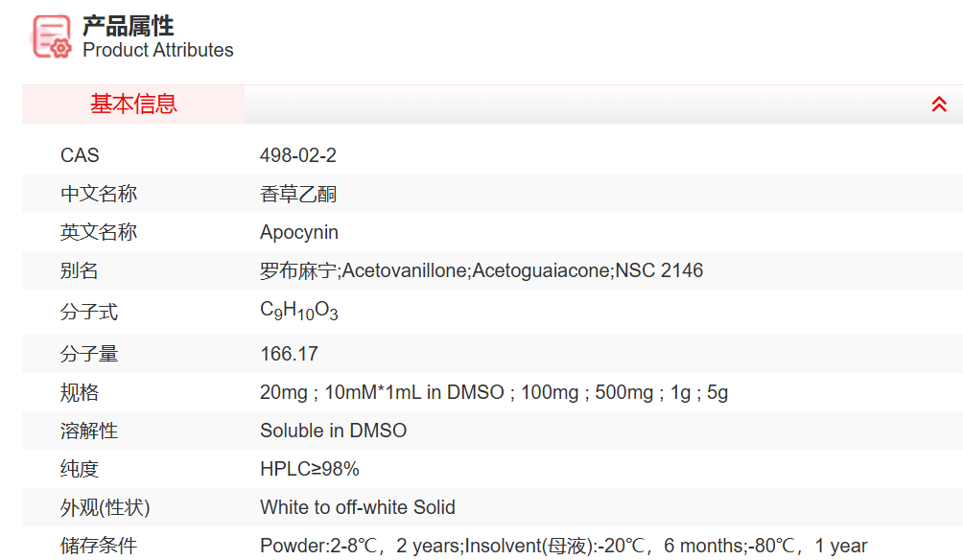The height and width of the screenshot is (560, 963).
Task: Collapse the 基本信息 section with red chevron
Action: point(939,105)
